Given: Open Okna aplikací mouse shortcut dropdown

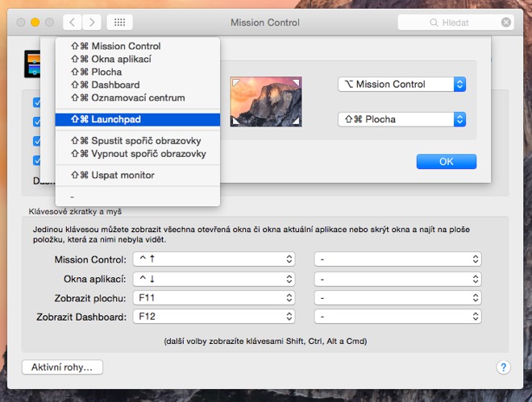Looking at the screenshot, I should (397, 279).
